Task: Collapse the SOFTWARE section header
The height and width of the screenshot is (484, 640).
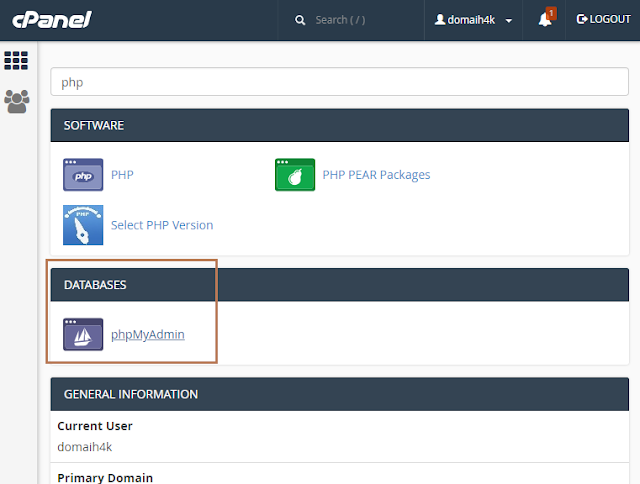Action: pyautogui.click(x=340, y=125)
